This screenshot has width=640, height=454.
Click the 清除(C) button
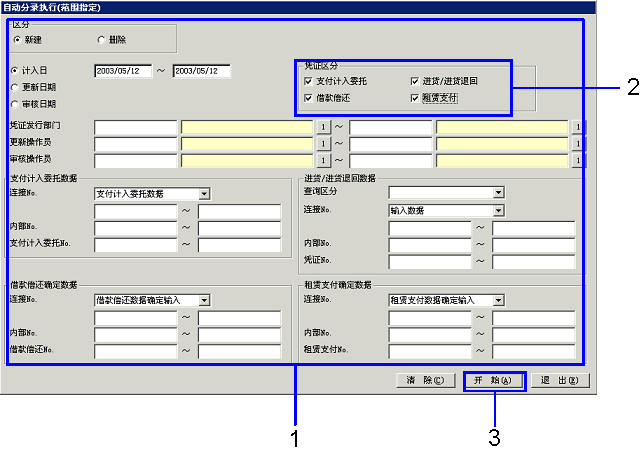[x=426, y=381]
